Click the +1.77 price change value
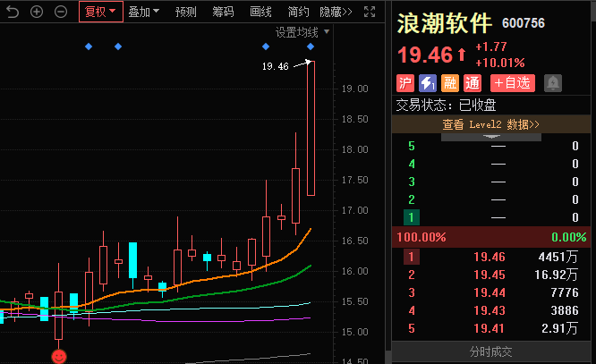 491,47
